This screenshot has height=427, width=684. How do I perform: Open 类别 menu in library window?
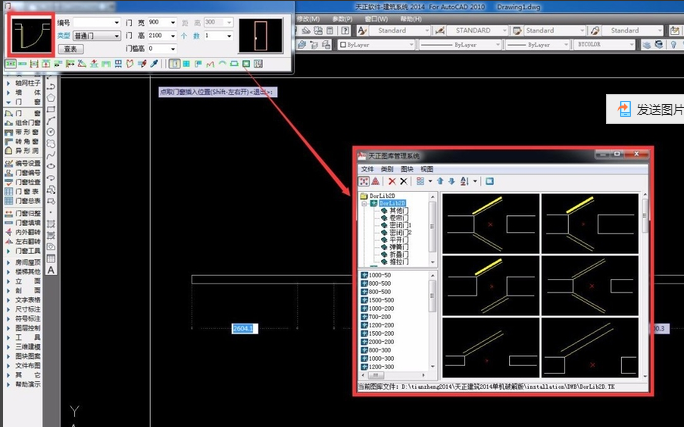tap(387, 169)
